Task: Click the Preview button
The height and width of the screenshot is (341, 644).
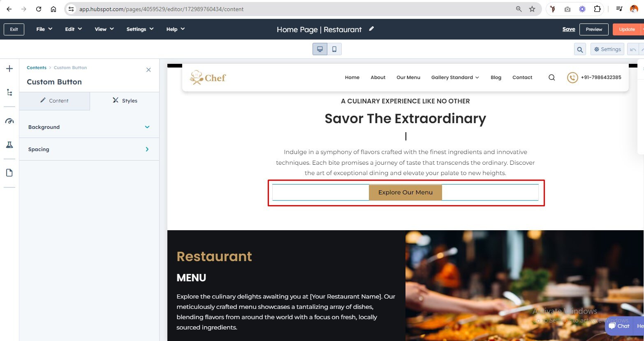Action: pos(594,29)
